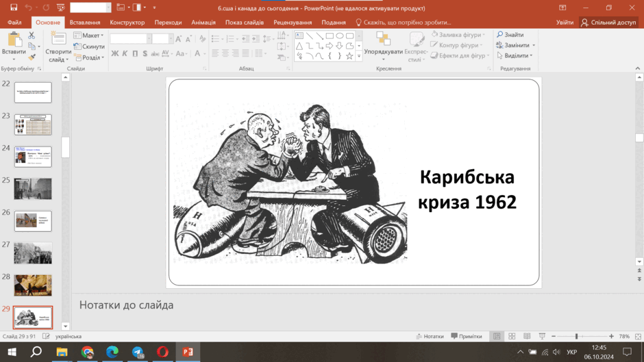Increase the list indent level
The width and height of the screenshot is (644, 362).
point(256,39)
